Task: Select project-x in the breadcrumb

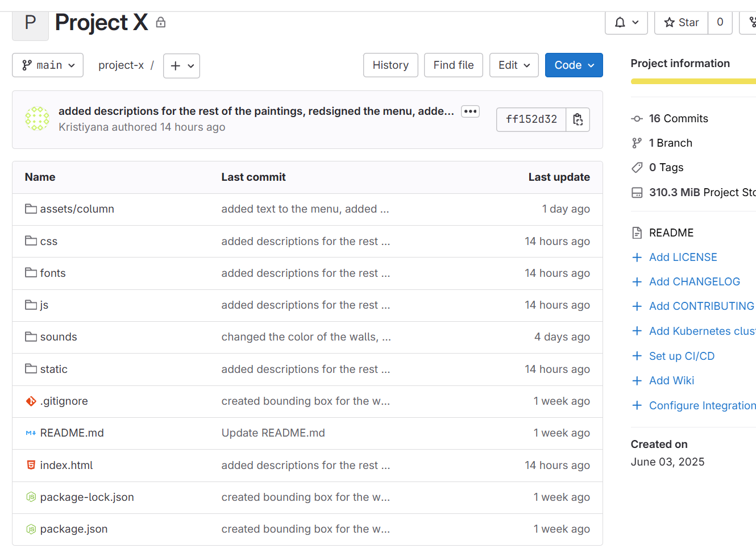Action: 121,65
